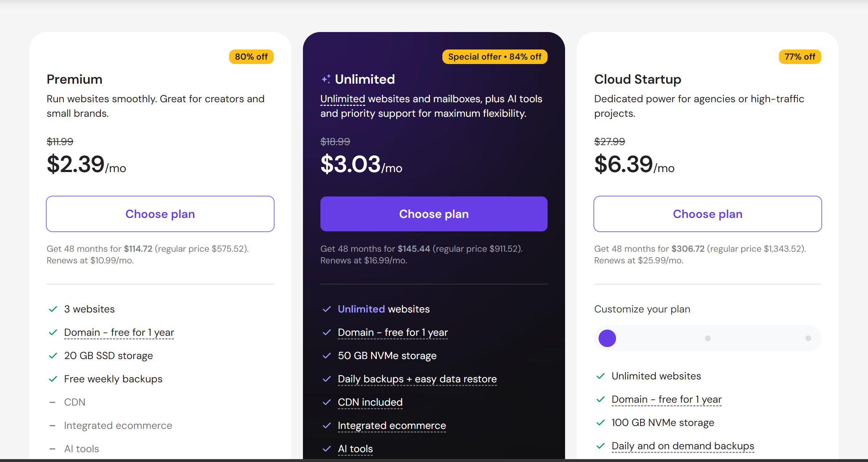This screenshot has width=868, height=462.
Task: Open Integrated ecommerce info in Unlimited plan
Action: 392,426
